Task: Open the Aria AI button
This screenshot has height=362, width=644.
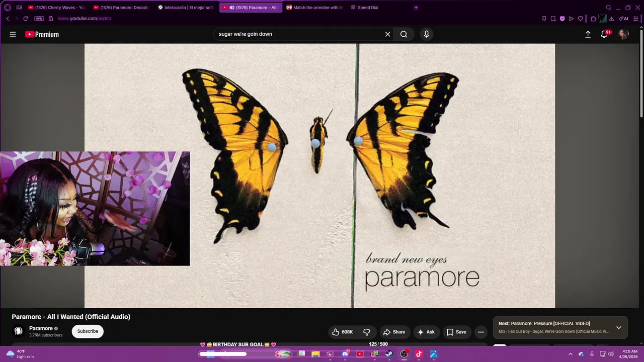Action: (x=623, y=19)
